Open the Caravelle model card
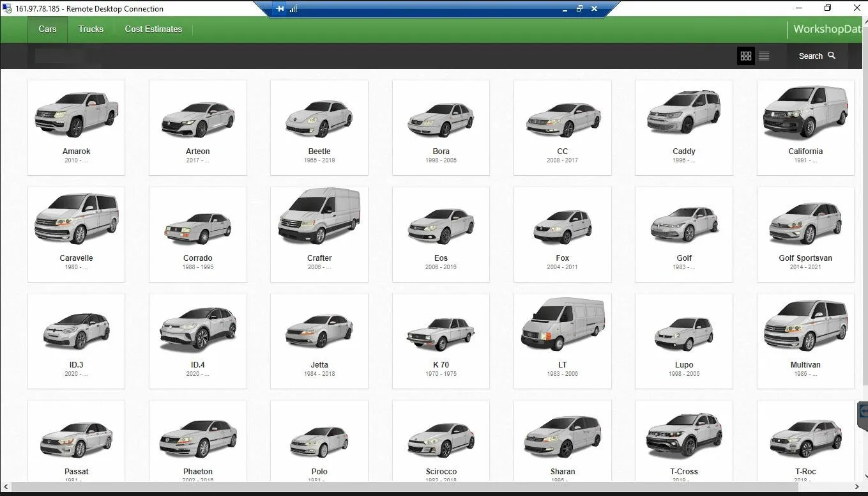This screenshot has width=868, height=496. 77,234
